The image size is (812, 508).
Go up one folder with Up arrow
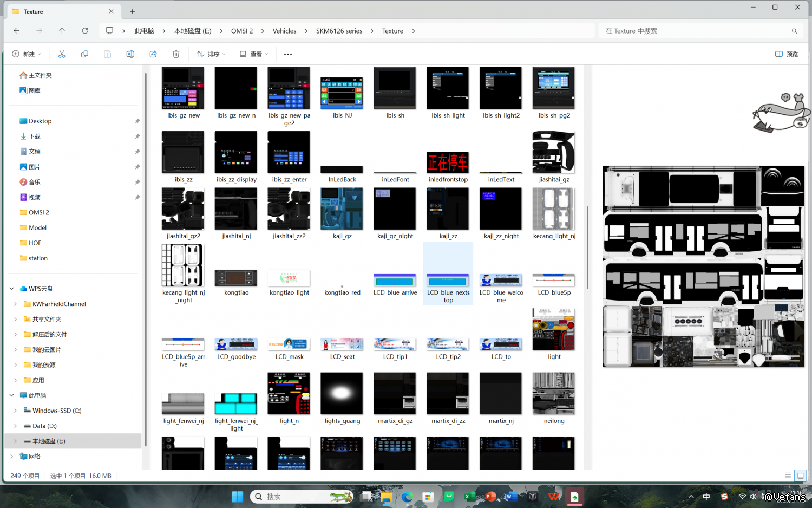pos(62,31)
